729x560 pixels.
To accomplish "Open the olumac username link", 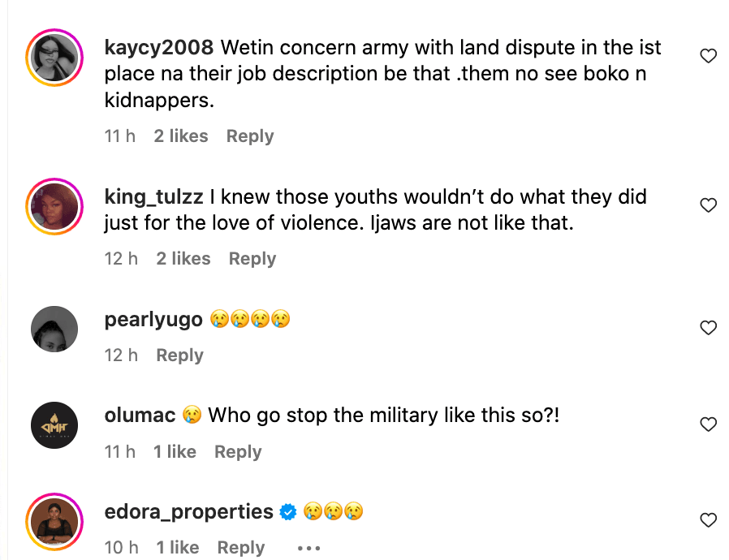I will (140, 416).
